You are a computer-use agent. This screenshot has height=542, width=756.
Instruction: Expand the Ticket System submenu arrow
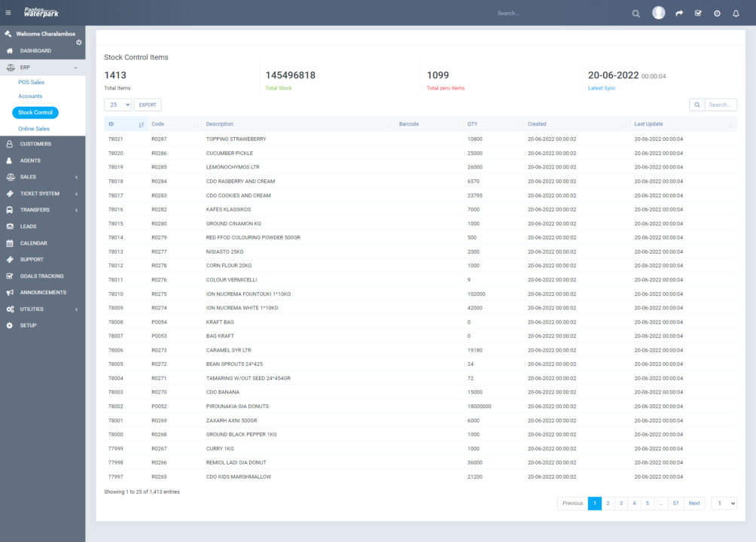(x=76, y=194)
